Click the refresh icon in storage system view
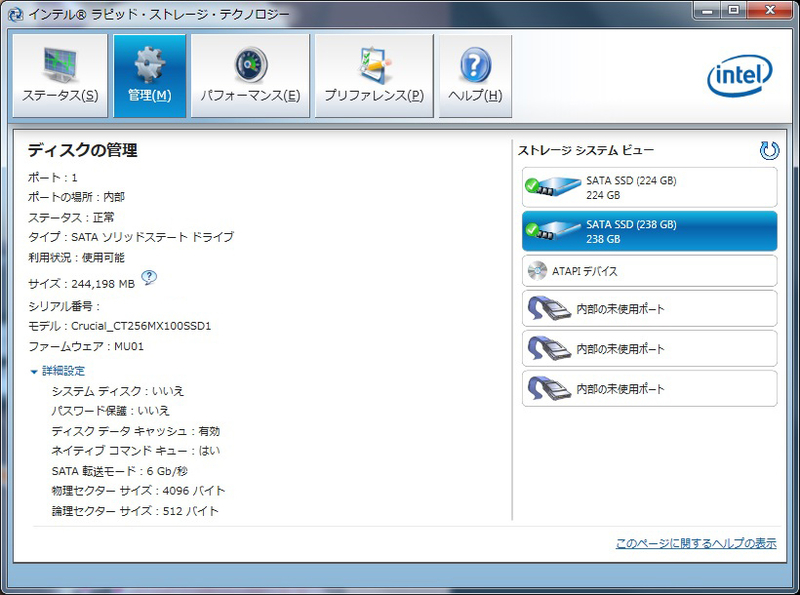 (769, 150)
